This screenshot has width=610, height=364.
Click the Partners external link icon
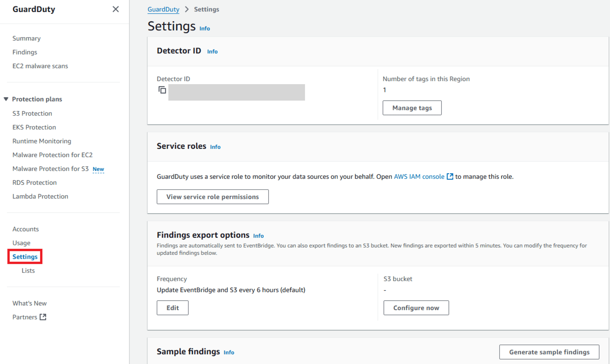pos(43,317)
